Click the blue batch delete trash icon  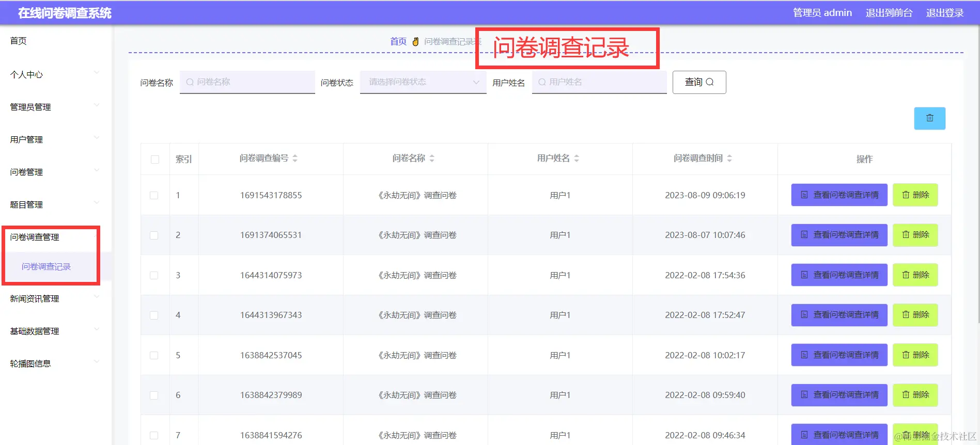(x=929, y=118)
